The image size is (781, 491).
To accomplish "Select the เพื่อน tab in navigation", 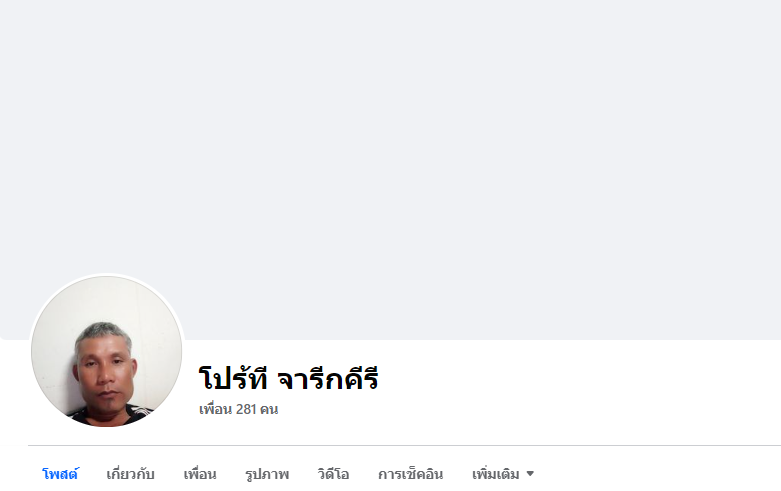I will pyautogui.click(x=200, y=474).
